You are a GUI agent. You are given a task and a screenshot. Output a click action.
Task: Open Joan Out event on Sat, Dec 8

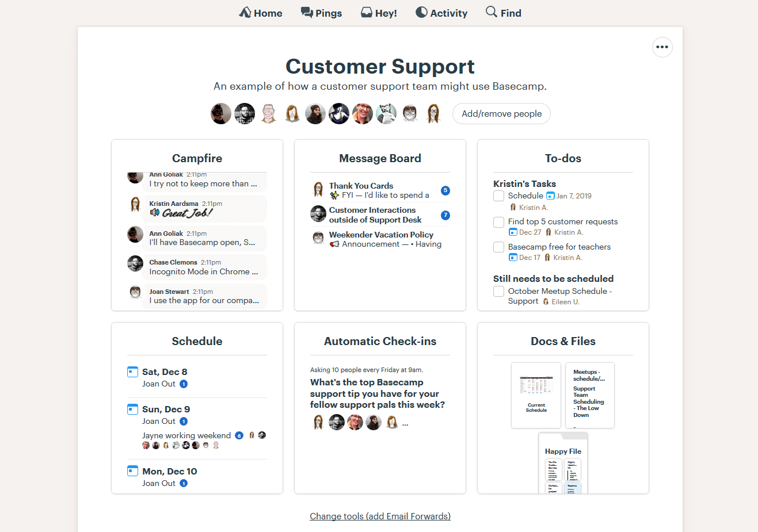coord(159,384)
